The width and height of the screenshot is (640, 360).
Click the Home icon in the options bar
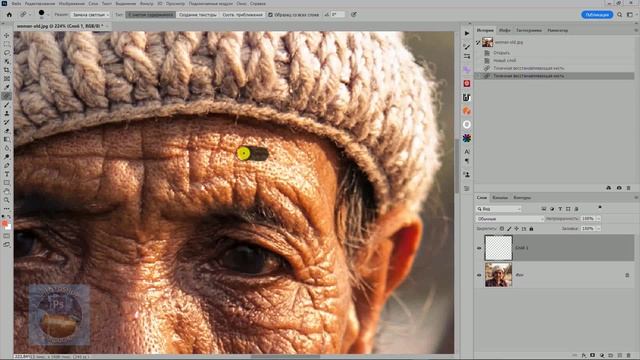coord(9,15)
